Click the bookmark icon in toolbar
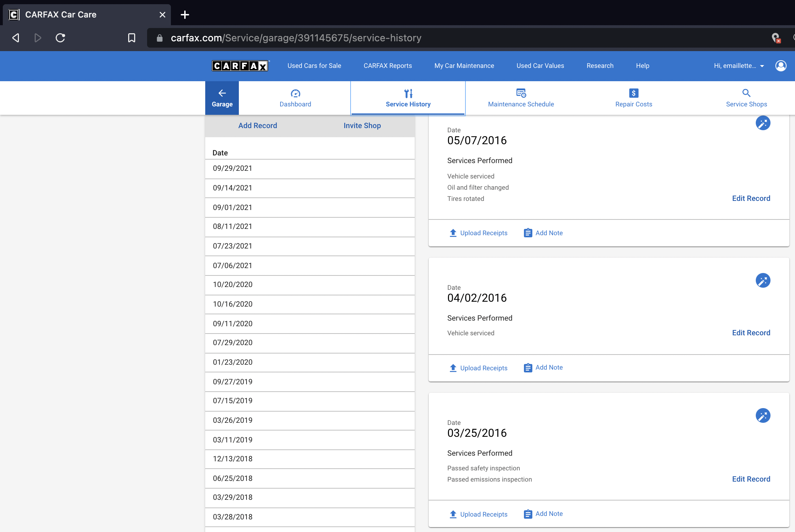 pos(132,38)
